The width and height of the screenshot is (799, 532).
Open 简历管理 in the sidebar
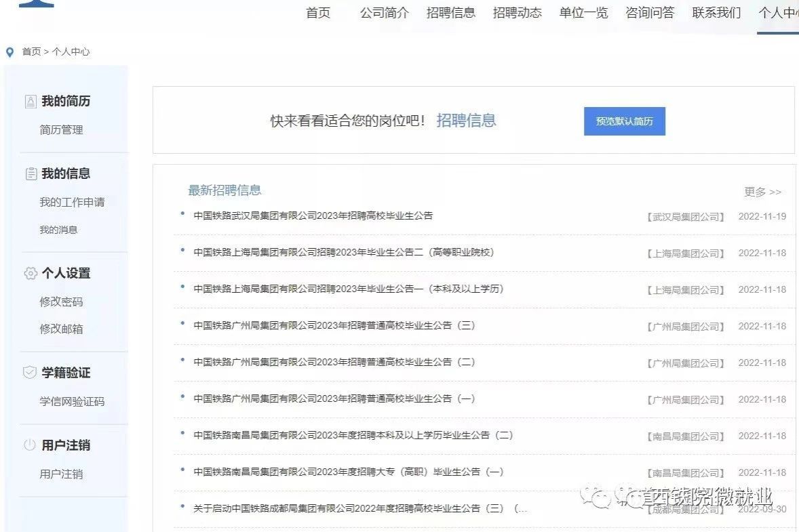[61, 130]
